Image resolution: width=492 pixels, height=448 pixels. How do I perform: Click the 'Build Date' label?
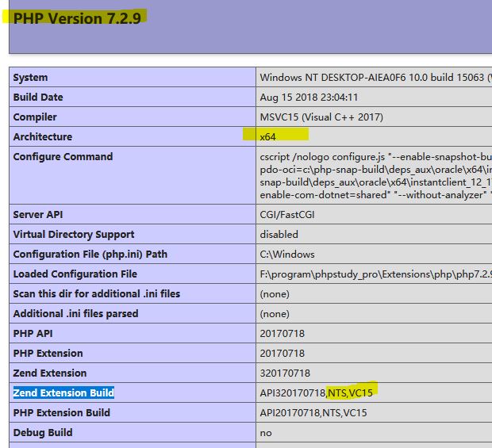pyautogui.click(x=38, y=98)
